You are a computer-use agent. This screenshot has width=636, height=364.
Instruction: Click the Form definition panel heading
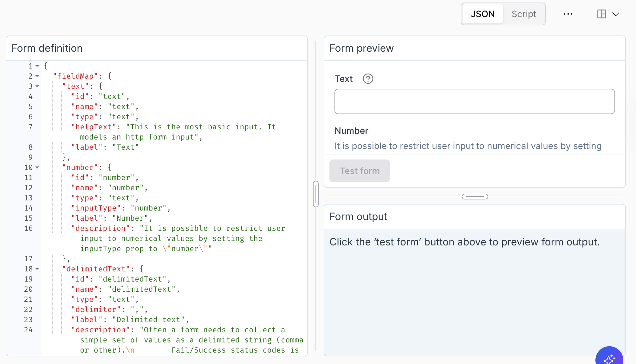point(47,48)
